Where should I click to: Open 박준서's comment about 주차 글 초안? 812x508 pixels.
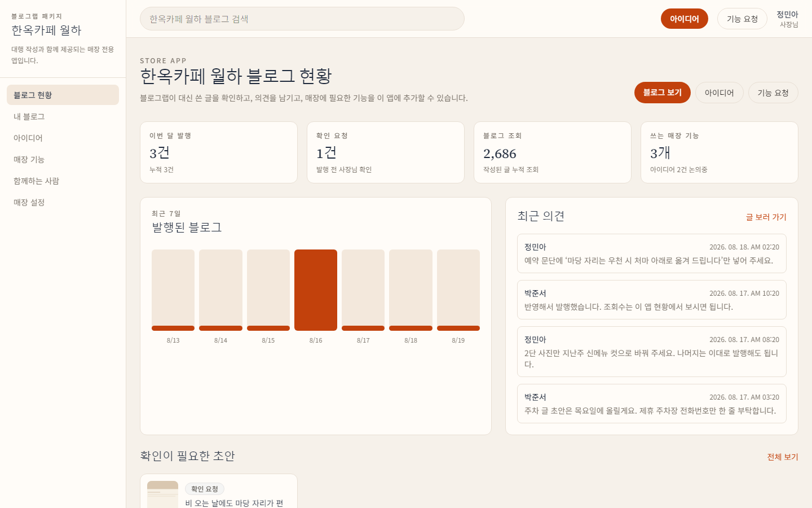click(652, 404)
